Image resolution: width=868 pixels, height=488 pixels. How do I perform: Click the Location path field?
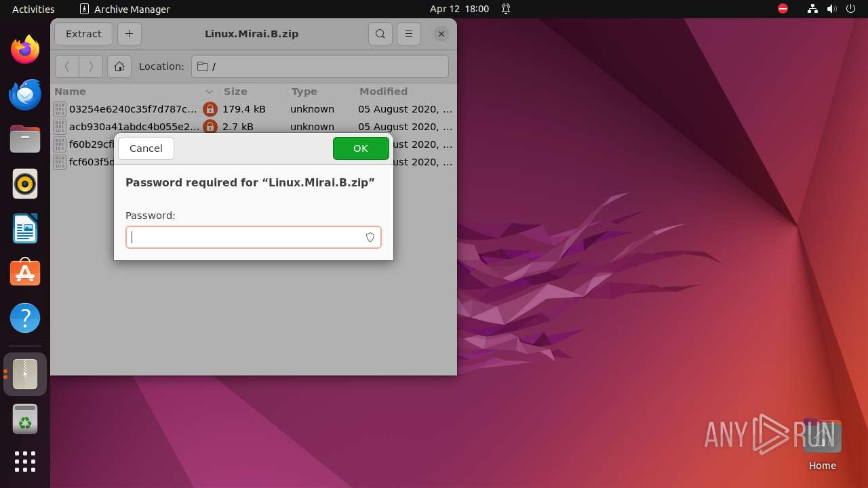[x=320, y=66]
